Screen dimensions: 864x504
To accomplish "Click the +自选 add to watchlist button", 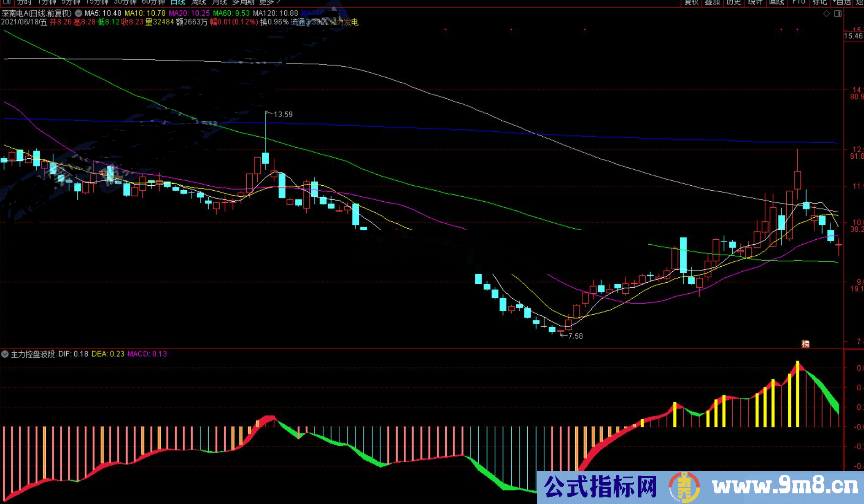I will (841, 2).
